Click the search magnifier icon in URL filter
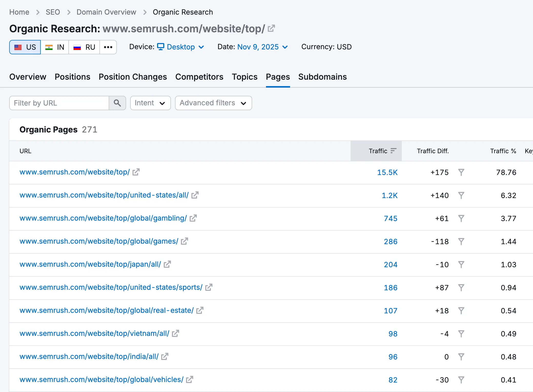 click(x=117, y=103)
